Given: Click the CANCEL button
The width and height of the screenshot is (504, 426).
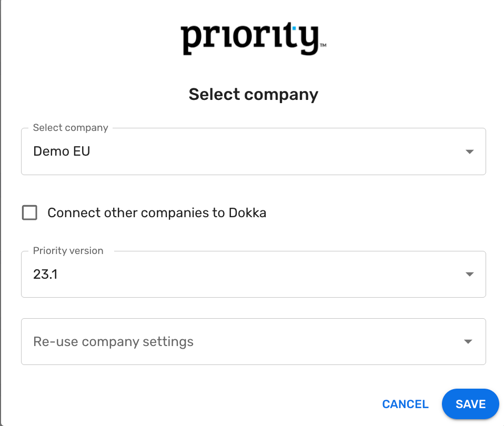Looking at the screenshot, I should 405,404.
